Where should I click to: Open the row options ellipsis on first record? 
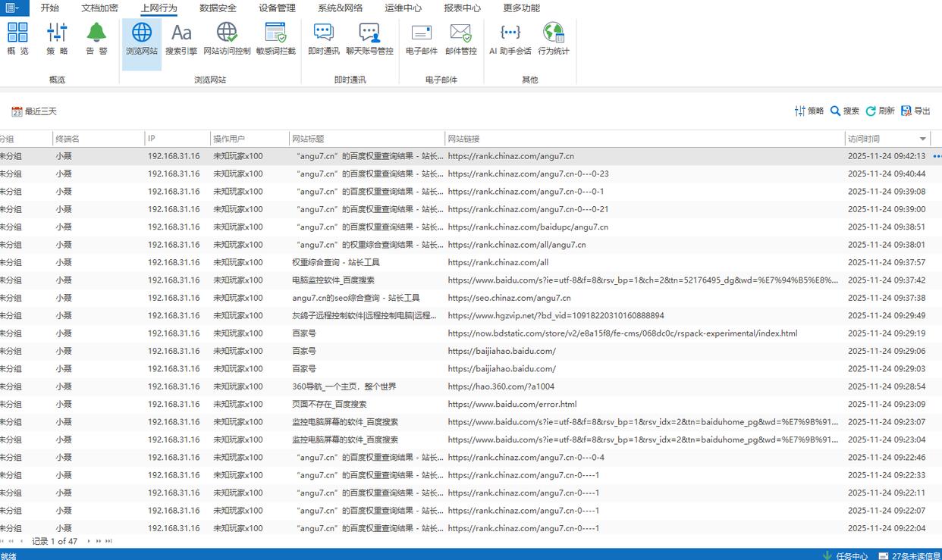point(936,156)
